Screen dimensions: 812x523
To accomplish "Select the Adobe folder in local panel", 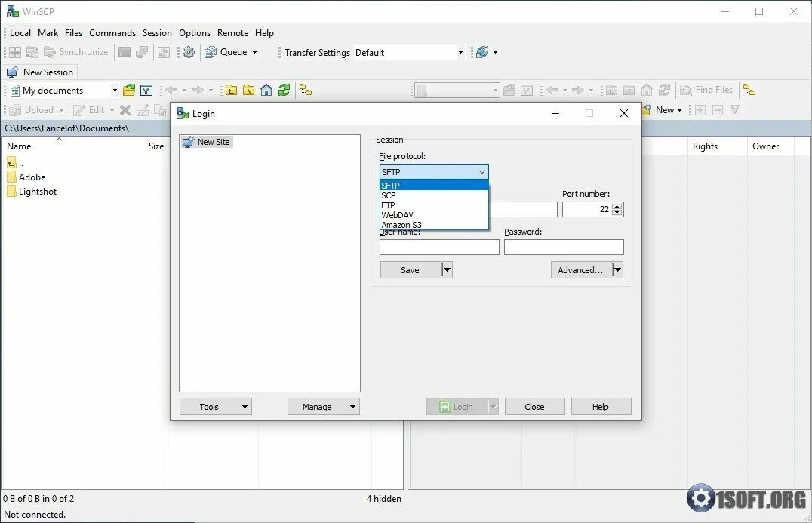I will click(x=26, y=177).
